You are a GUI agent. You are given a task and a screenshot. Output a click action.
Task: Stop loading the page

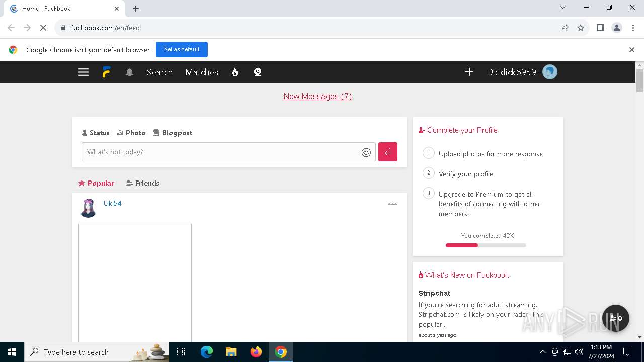pyautogui.click(x=43, y=28)
